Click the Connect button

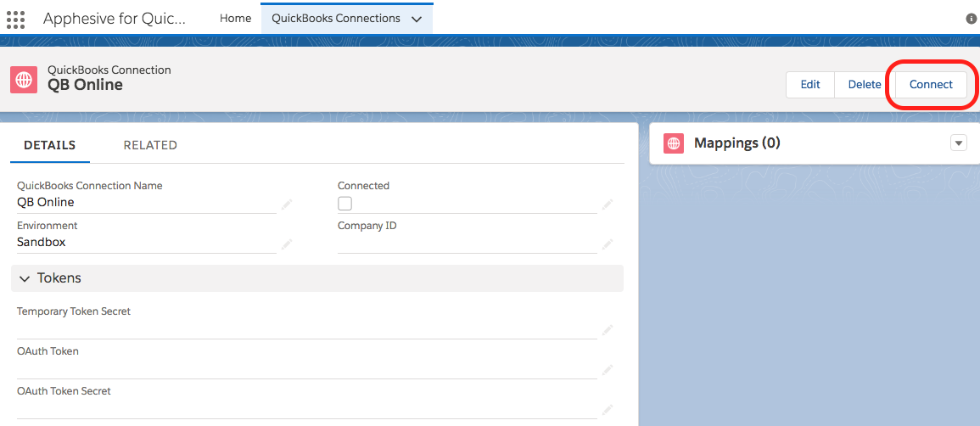(x=931, y=84)
